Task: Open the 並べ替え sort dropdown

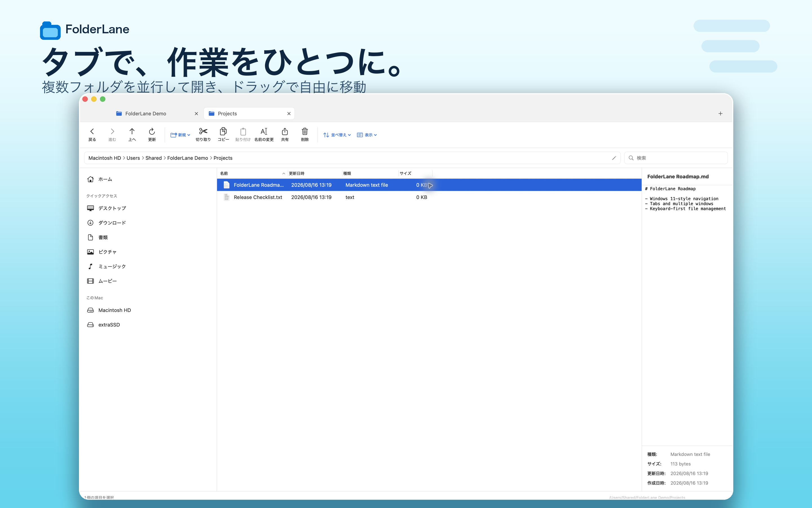Action: click(337, 135)
